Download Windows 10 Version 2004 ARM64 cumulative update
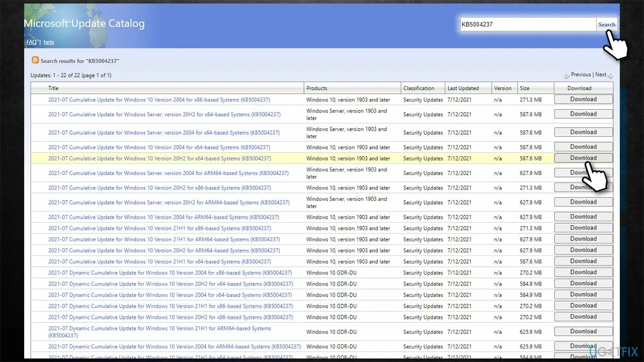The width and height of the screenshot is (644, 362). (583, 217)
